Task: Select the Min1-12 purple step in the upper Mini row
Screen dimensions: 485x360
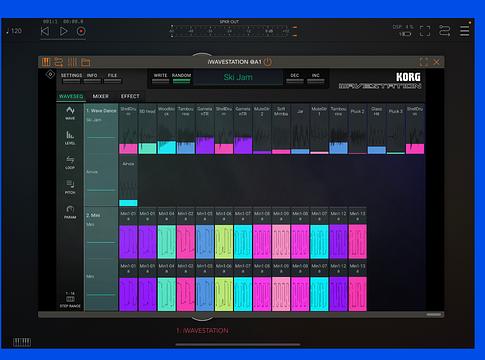Action: [339, 242]
